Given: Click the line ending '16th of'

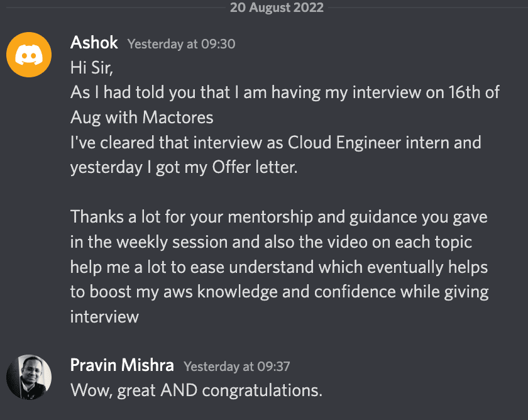Looking at the screenshot, I should pyautogui.click(x=285, y=92).
